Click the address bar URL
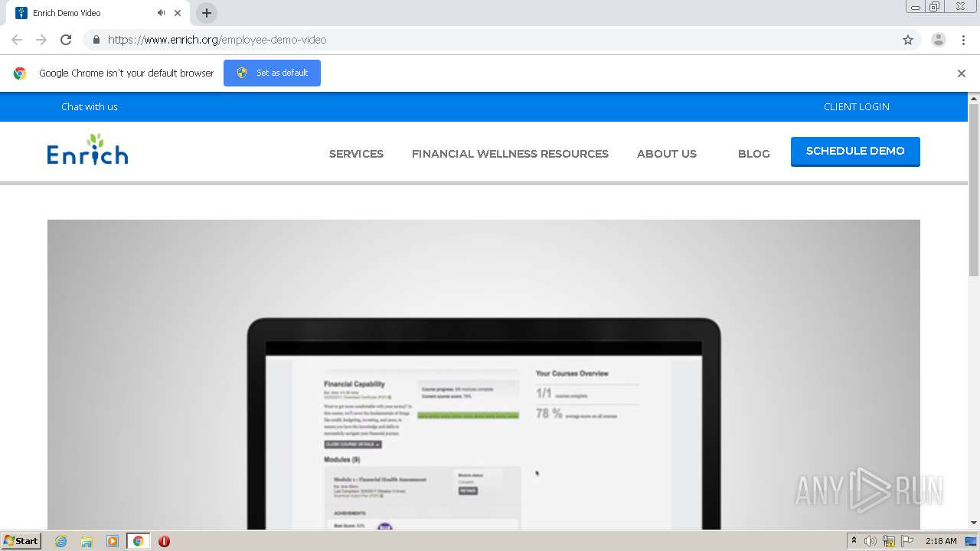980x551 pixels. pyautogui.click(x=217, y=40)
